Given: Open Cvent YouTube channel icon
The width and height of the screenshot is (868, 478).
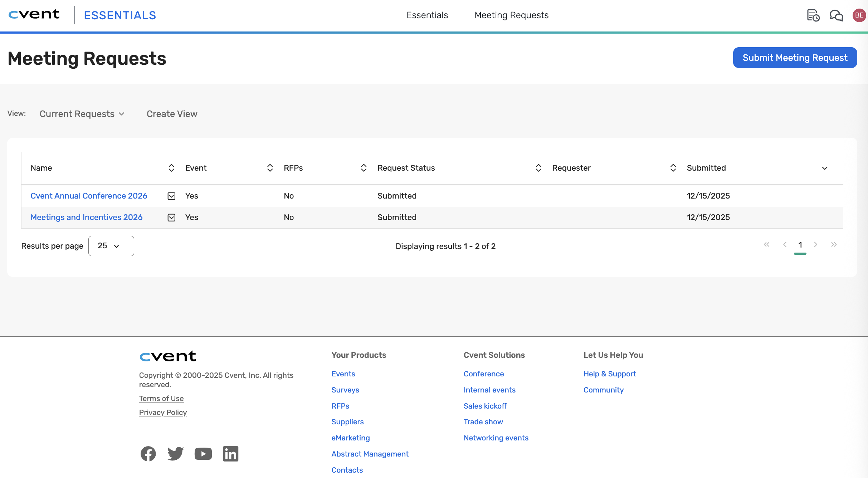Looking at the screenshot, I should (203, 454).
